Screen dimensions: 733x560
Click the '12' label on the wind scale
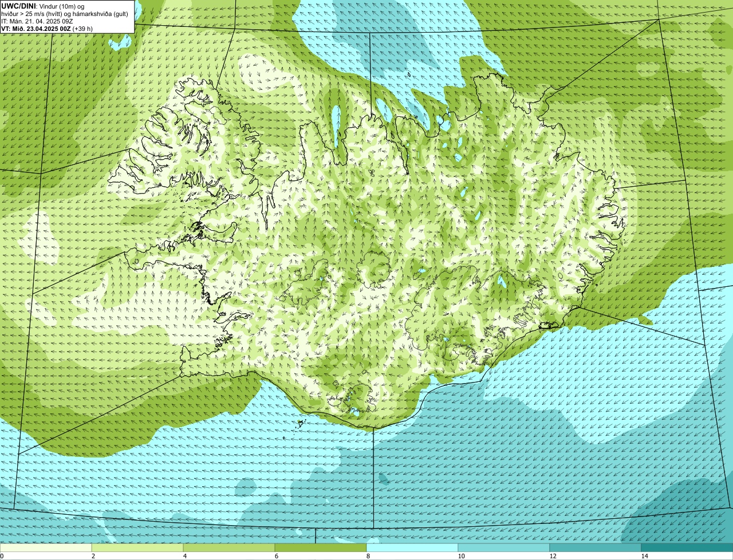coord(553,556)
